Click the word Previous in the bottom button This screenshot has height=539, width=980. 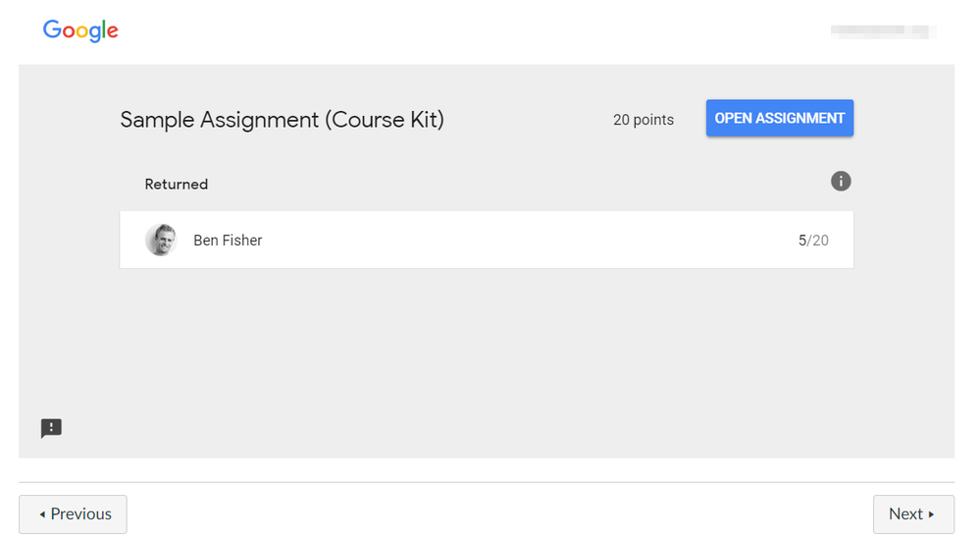coord(81,514)
